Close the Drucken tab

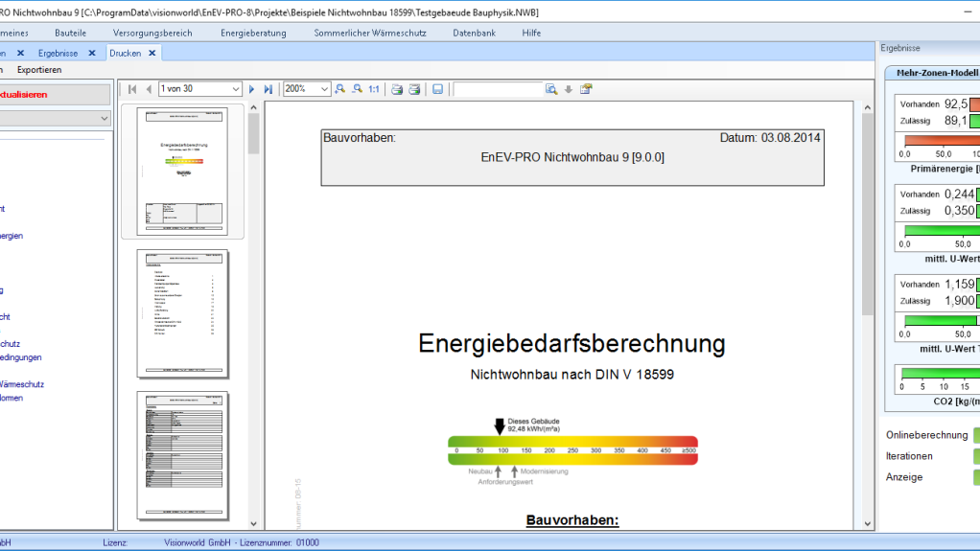point(152,53)
